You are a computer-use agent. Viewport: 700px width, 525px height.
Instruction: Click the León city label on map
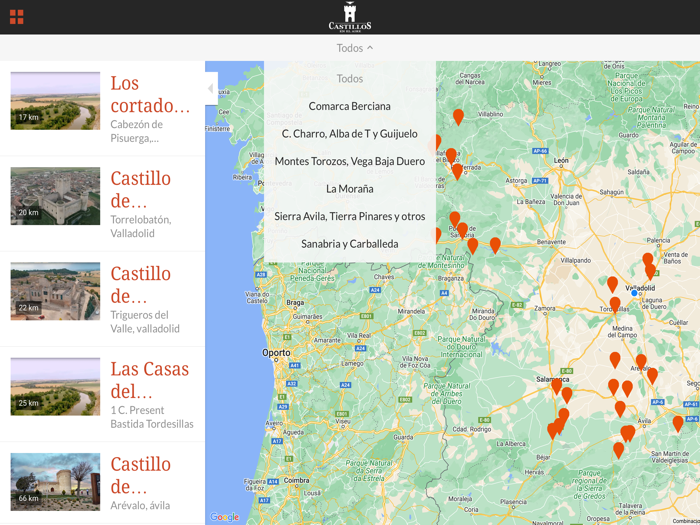pos(561,160)
